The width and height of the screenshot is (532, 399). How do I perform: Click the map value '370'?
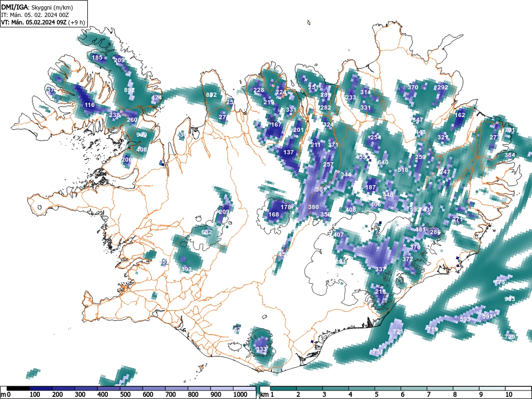tap(413, 87)
